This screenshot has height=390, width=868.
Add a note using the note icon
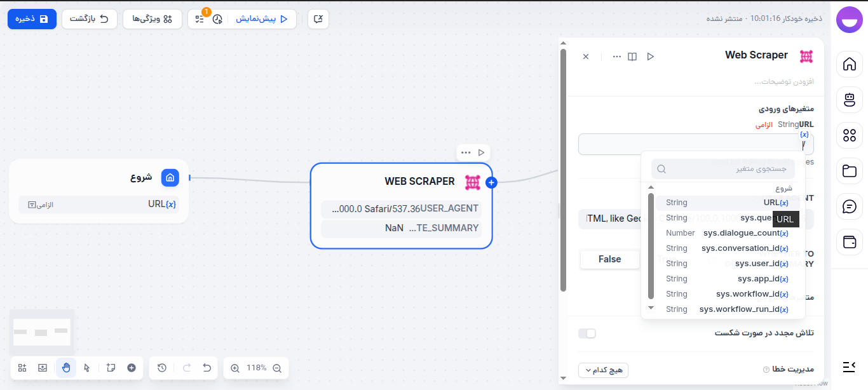(109, 368)
